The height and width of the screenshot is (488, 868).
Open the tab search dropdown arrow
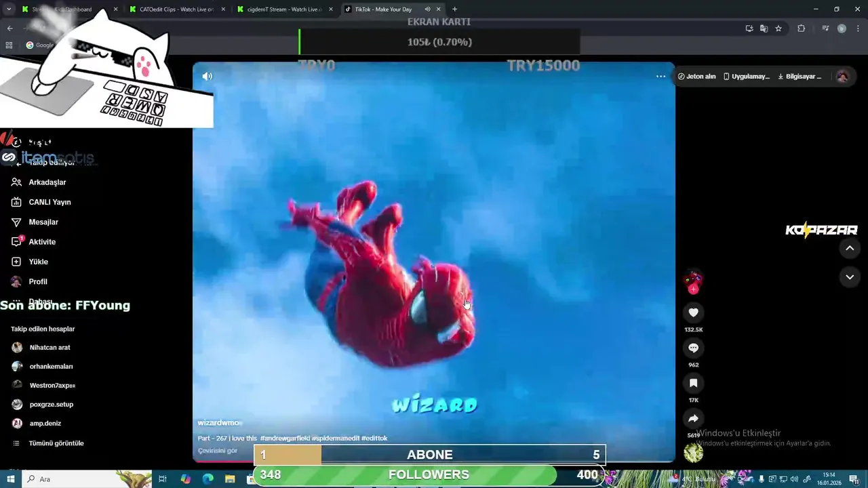(9, 9)
